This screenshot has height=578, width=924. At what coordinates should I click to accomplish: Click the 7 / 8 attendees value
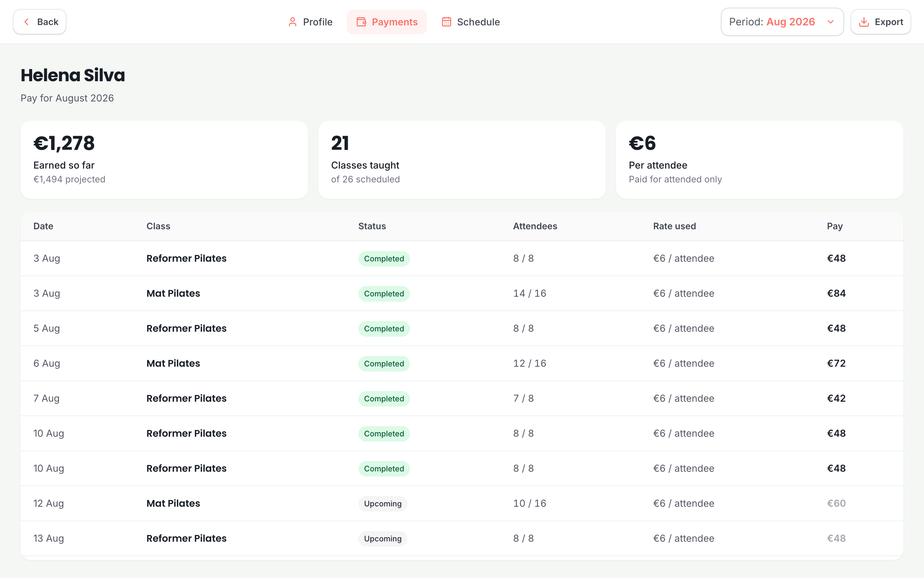(523, 398)
